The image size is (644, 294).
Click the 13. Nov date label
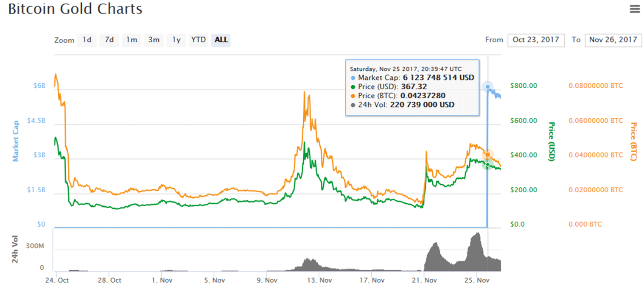point(319,280)
